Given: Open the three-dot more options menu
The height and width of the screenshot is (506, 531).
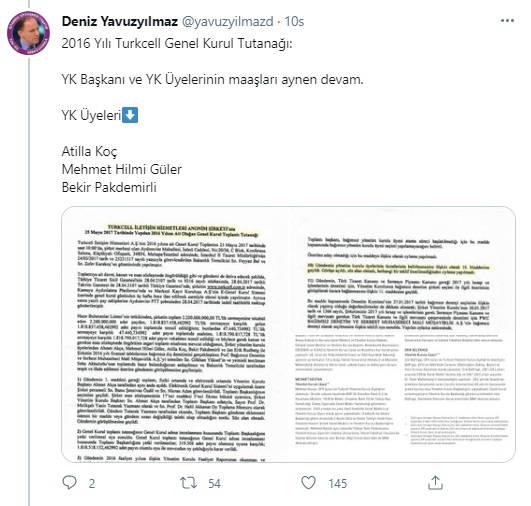Looking at the screenshot, I should point(507,21).
